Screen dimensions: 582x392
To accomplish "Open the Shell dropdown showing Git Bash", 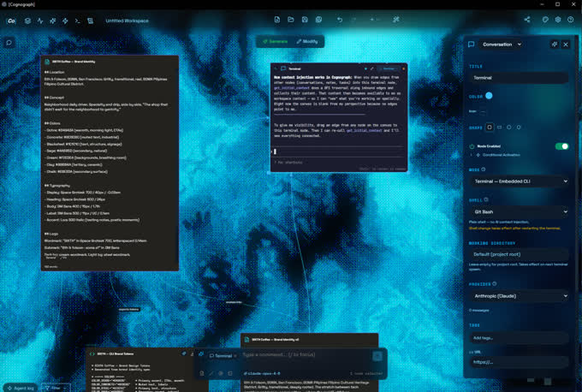I will tap(519, 212).
